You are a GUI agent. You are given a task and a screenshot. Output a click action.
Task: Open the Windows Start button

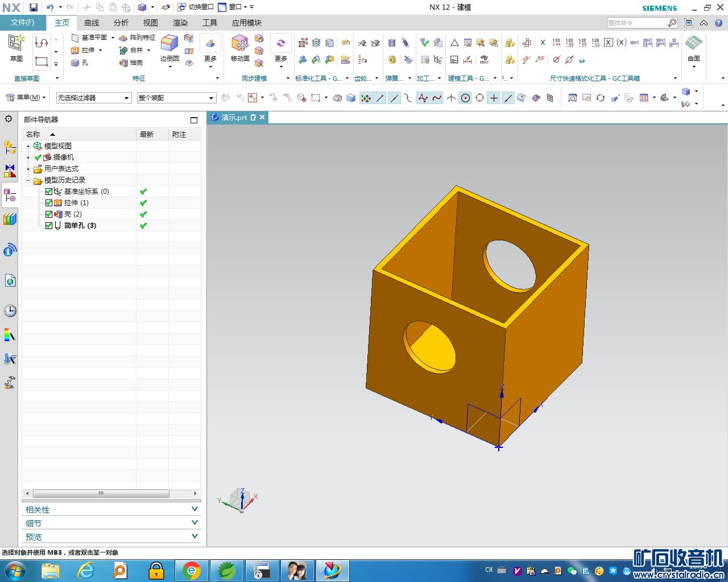(14, 570)
